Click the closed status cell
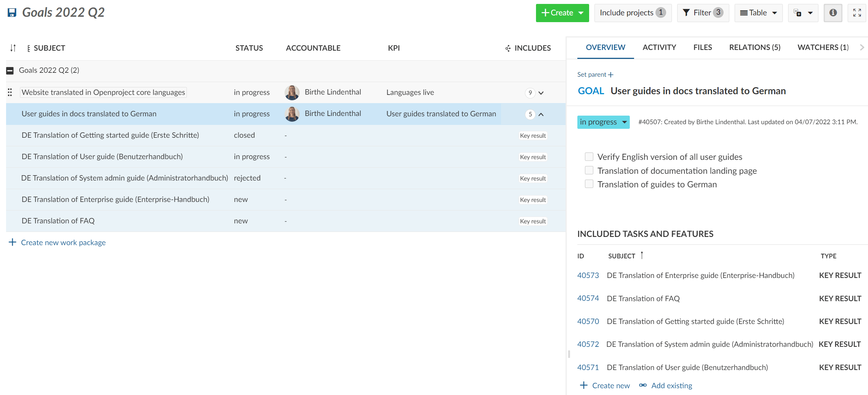Screen dimensions: 868x395 coord(244,135)
